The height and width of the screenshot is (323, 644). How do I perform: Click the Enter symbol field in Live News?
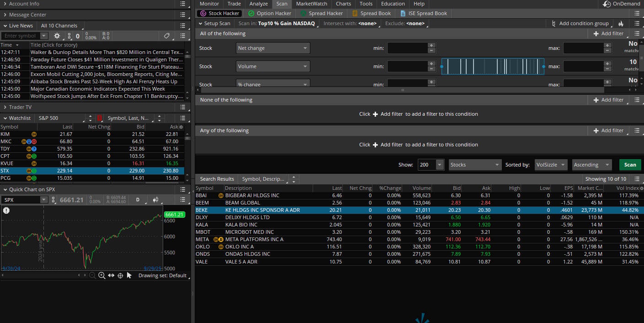click(21, 36)
